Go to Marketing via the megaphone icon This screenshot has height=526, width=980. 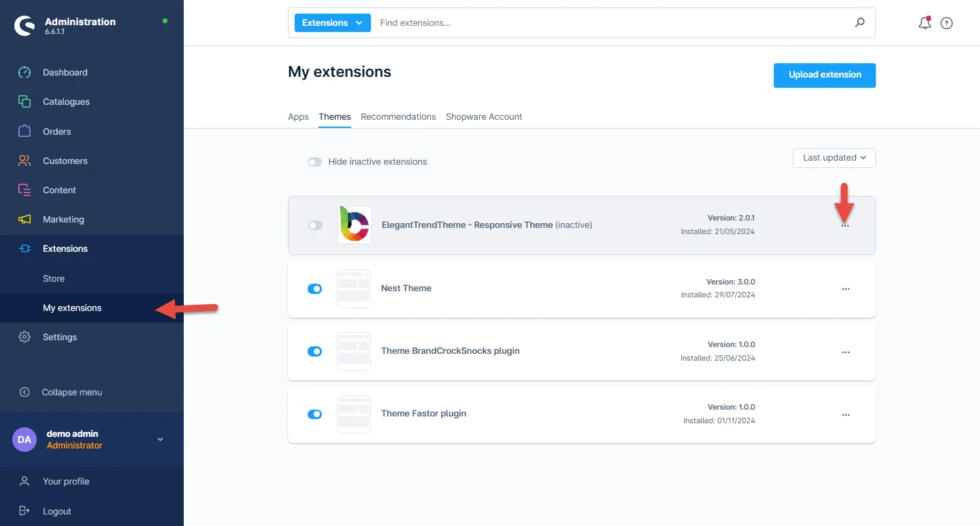24,219
